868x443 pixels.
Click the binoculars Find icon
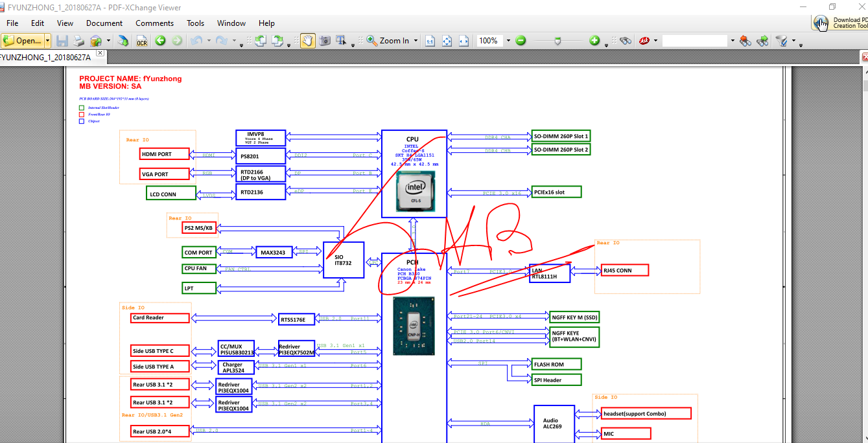coord(625,41)
